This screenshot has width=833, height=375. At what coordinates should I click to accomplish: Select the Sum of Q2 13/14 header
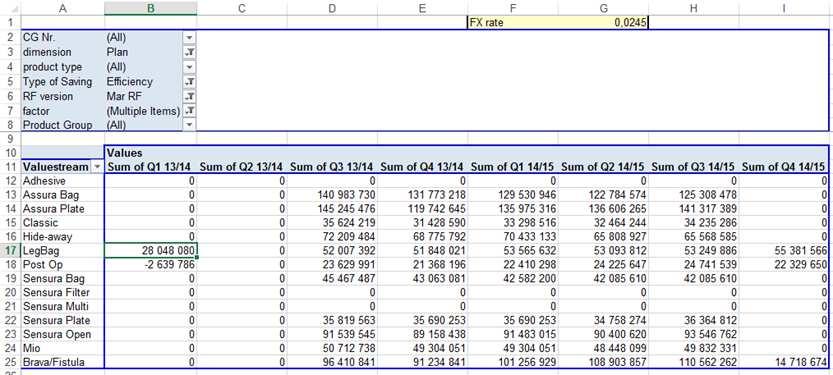(242, 167)
